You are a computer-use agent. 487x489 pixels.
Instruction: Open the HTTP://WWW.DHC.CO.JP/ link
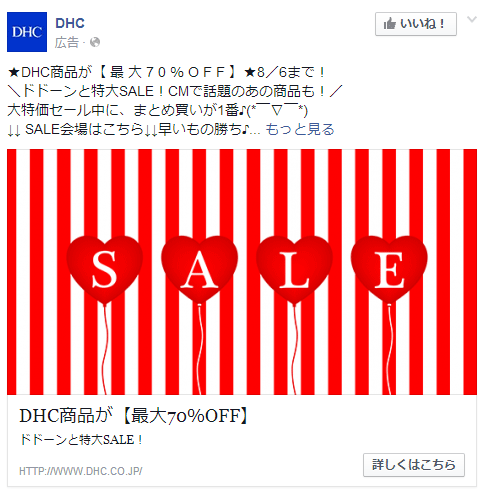[x=81, y=471]
